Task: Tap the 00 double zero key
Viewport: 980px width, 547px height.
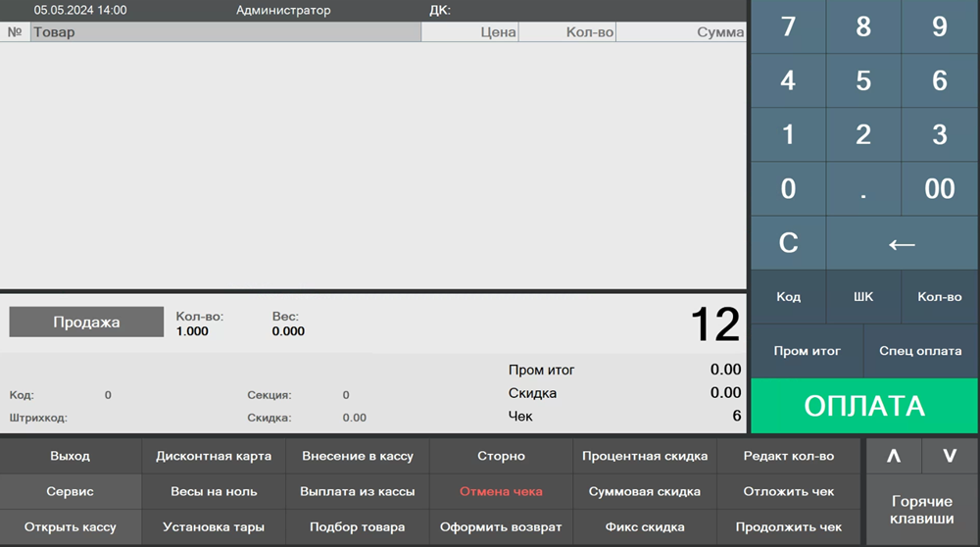Action: tap(939, 188)
